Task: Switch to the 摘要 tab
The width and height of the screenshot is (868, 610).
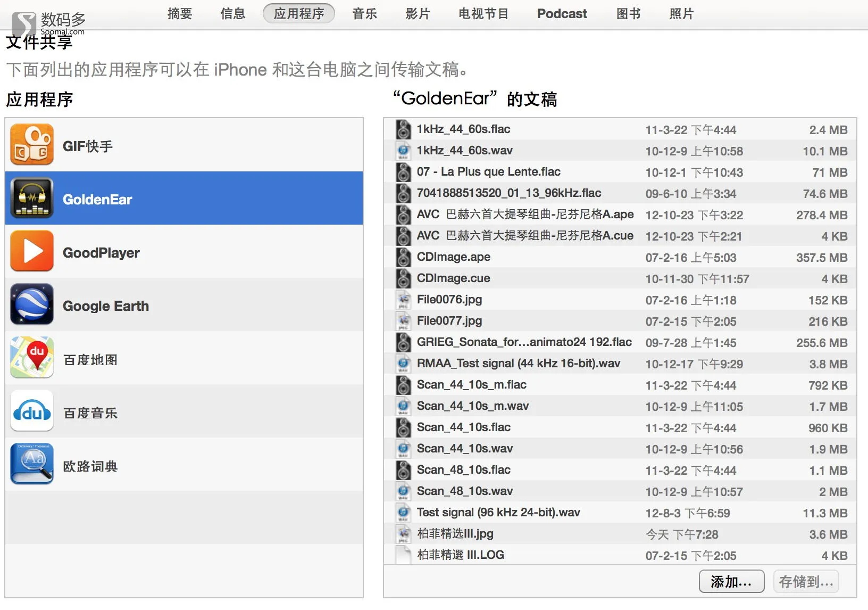Action: point(180,13)
